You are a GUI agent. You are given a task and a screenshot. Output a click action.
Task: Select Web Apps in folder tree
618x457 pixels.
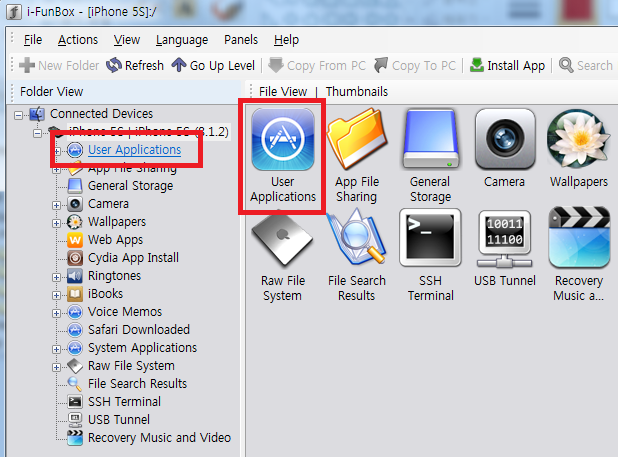click(x=115, y=240)
